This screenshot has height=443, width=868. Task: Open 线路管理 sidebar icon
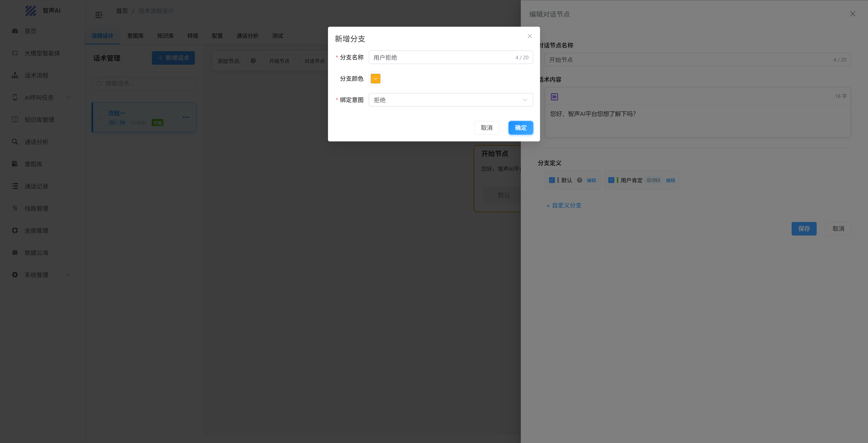click(15, 208)
